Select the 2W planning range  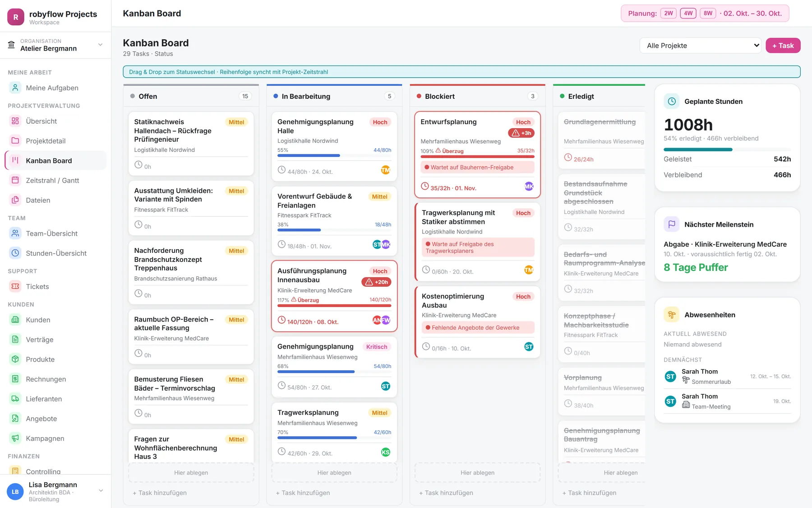[669, 14]
